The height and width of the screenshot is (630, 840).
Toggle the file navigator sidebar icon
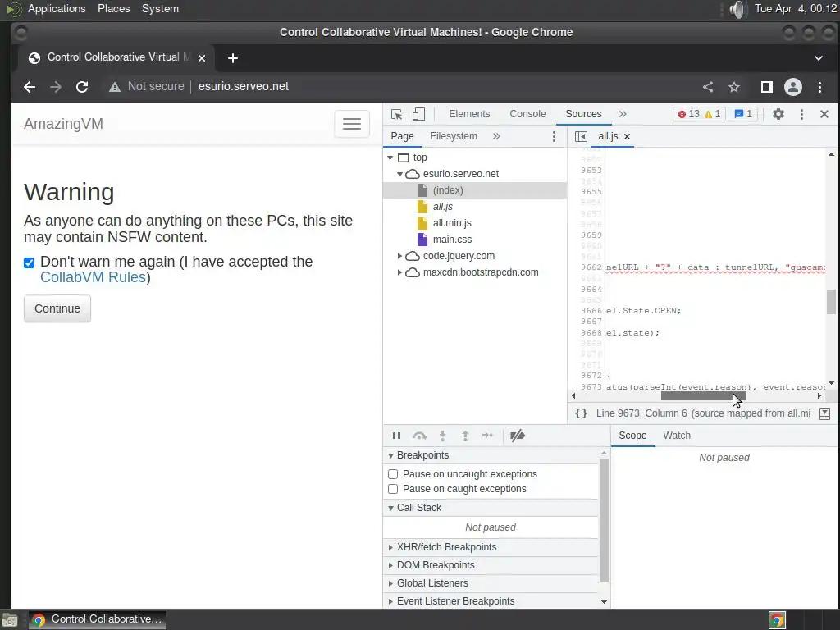pos(581,137)
